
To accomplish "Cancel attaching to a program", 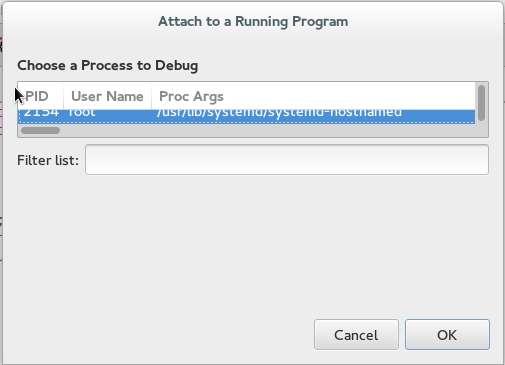I will pyautogui.click(x=356, y=335).
